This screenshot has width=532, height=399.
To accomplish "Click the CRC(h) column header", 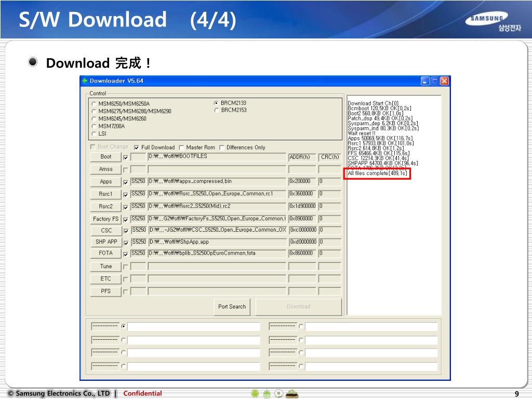I will (330, 157).
